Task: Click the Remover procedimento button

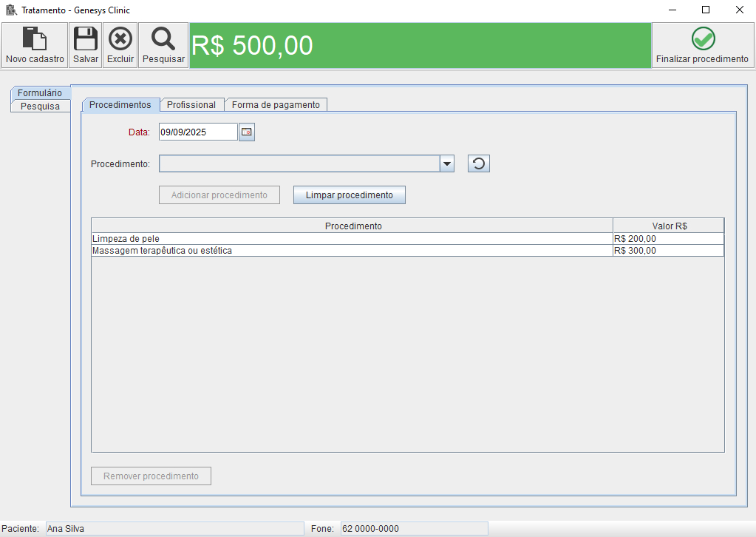Action: 151,476
